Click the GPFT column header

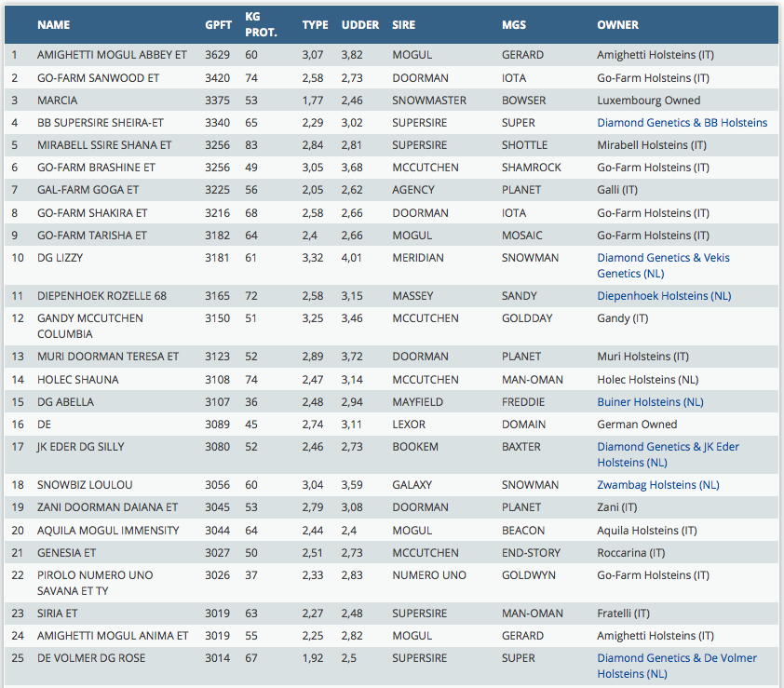218,25
